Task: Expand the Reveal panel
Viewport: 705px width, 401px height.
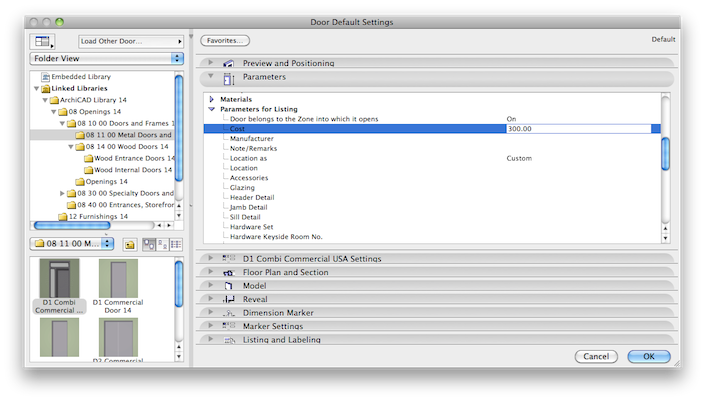Action: tap(210, 299)
